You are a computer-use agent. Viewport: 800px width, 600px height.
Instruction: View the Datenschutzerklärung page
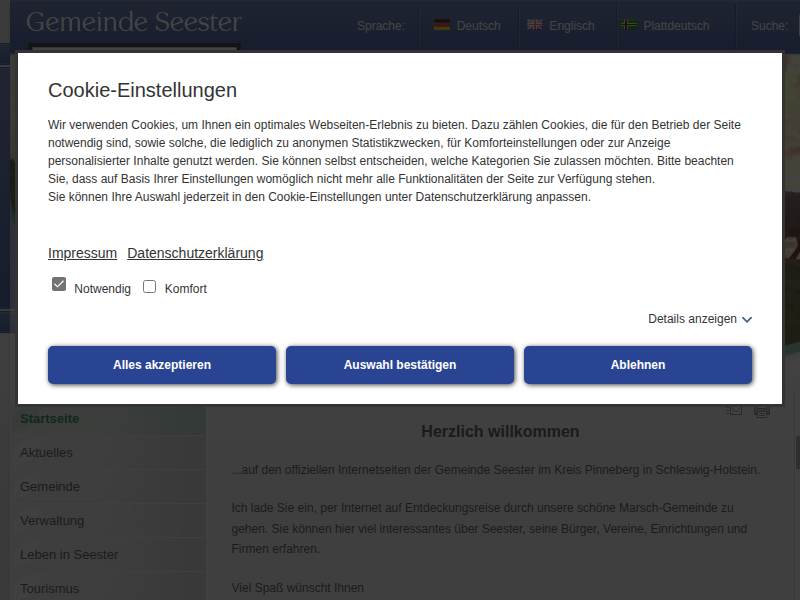(194, 253)
